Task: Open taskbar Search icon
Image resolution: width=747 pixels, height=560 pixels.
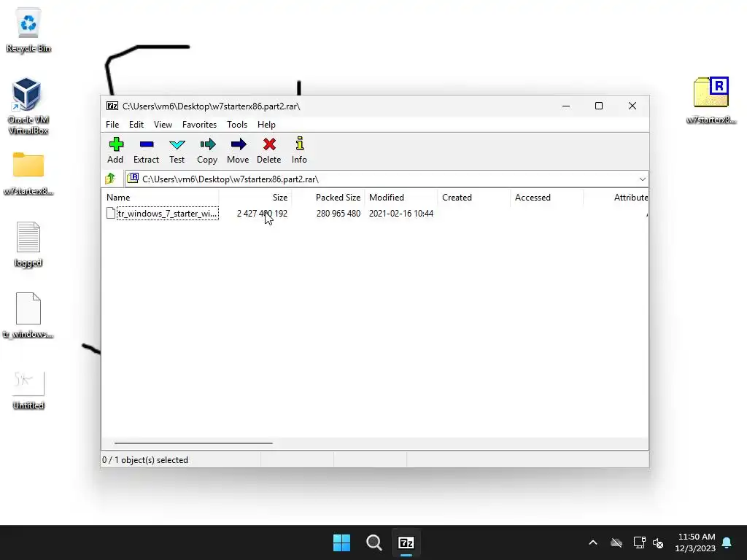Action: (374, 542)
